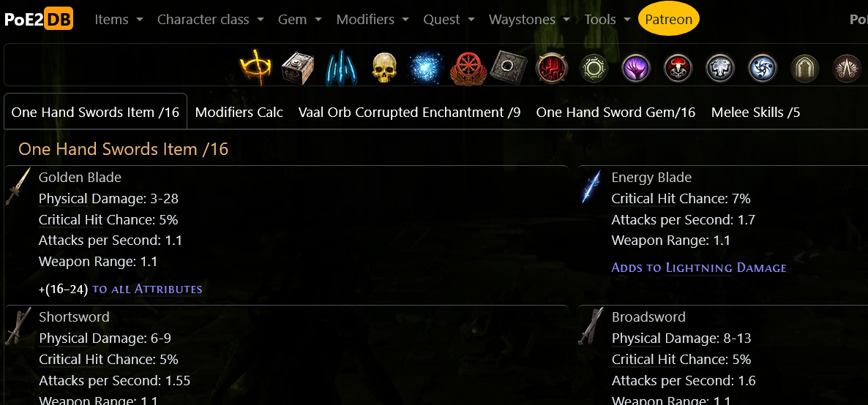
Task: Open the red circuit-pattern round icon
Action: (551, 69)
